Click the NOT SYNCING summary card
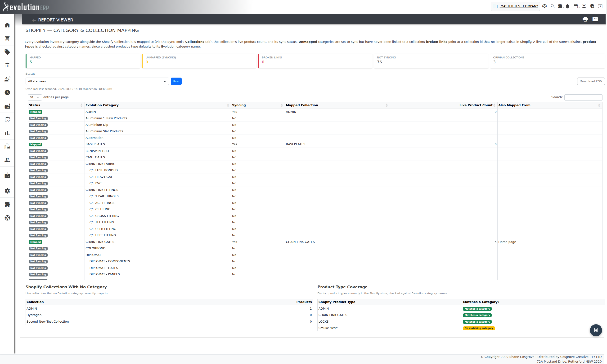Screen dimensions: 607x364 tap(431, 61)
